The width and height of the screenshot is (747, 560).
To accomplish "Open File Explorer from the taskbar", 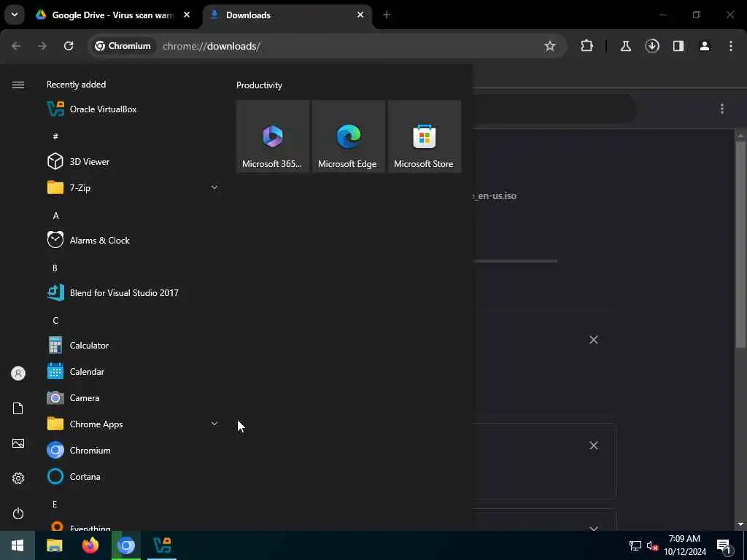I will click(x=54, y=545).
